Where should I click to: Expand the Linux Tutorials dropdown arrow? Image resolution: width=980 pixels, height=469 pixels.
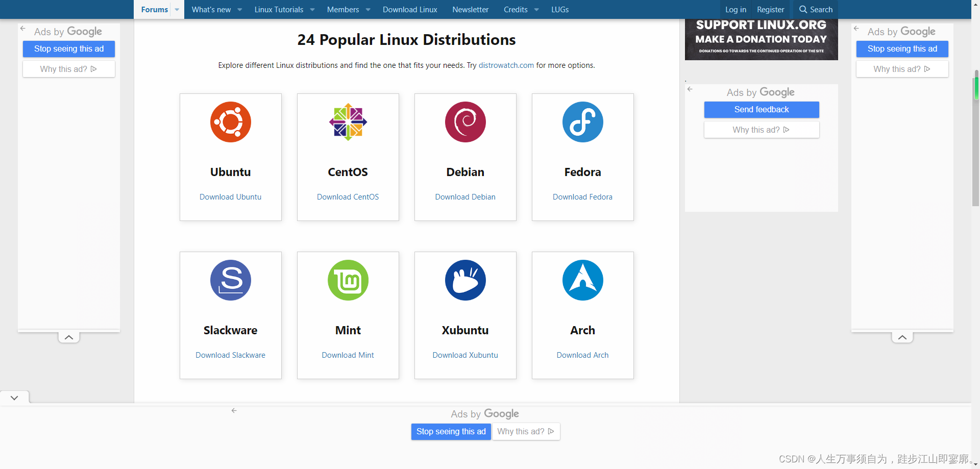(x=312, y=10)
